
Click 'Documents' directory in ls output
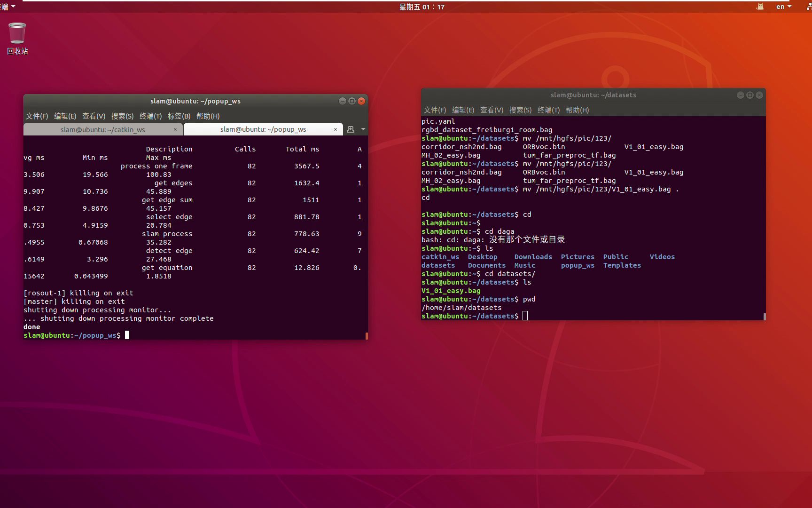click(487, 265)
